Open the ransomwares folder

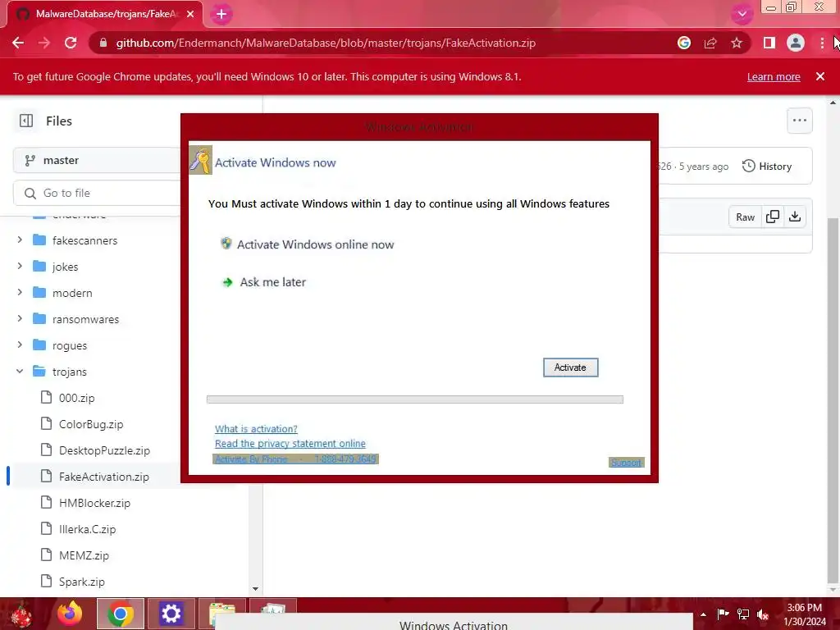point(85,319)
